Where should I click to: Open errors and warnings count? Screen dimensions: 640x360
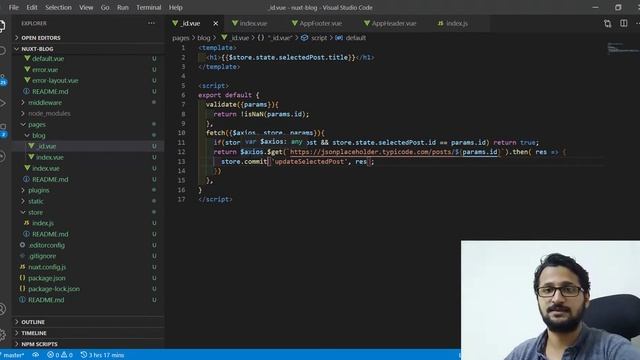60,355
